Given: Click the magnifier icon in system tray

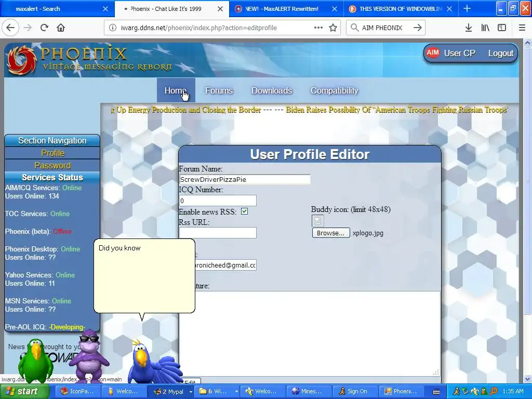Looking at the screenshot, I should [494, 392].
